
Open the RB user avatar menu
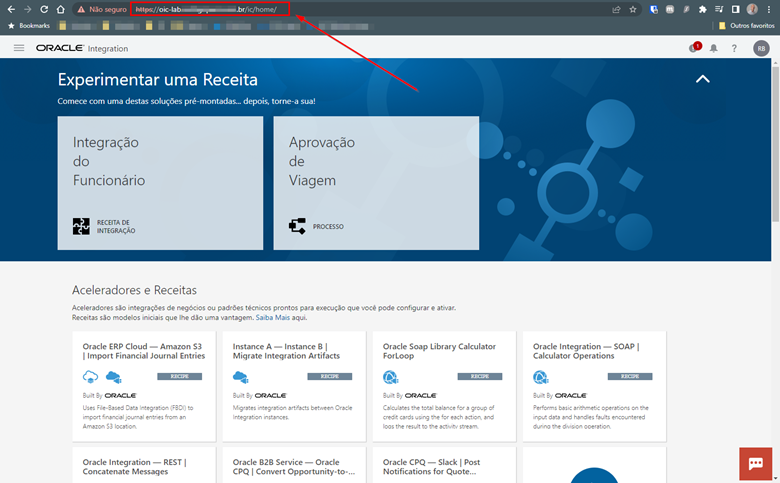pos(761,48)
